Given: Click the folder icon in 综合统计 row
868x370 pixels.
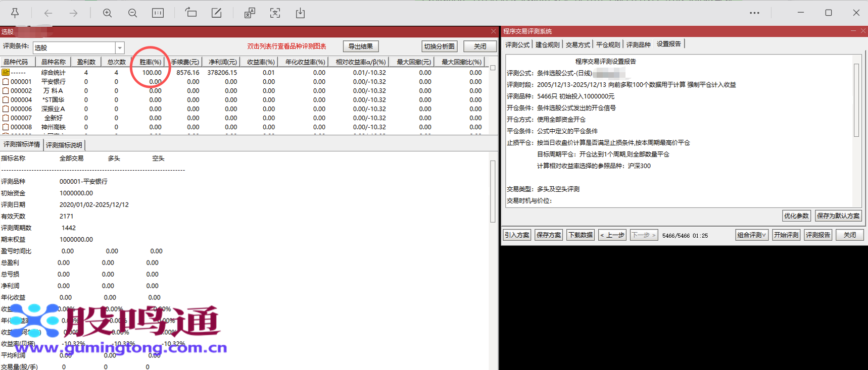Looking at the screenshot, I should tap(6, 72).
